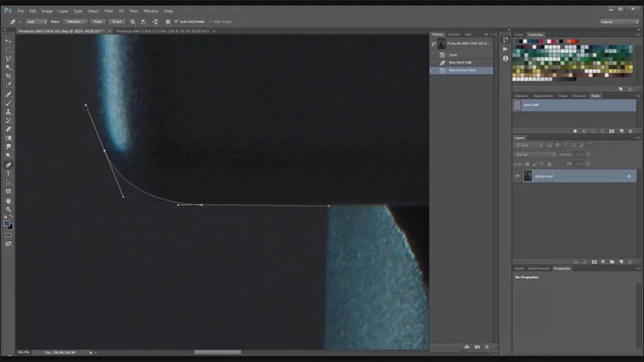Open the Filter menu
Screen dimensions: 644x362
point(109,11)
